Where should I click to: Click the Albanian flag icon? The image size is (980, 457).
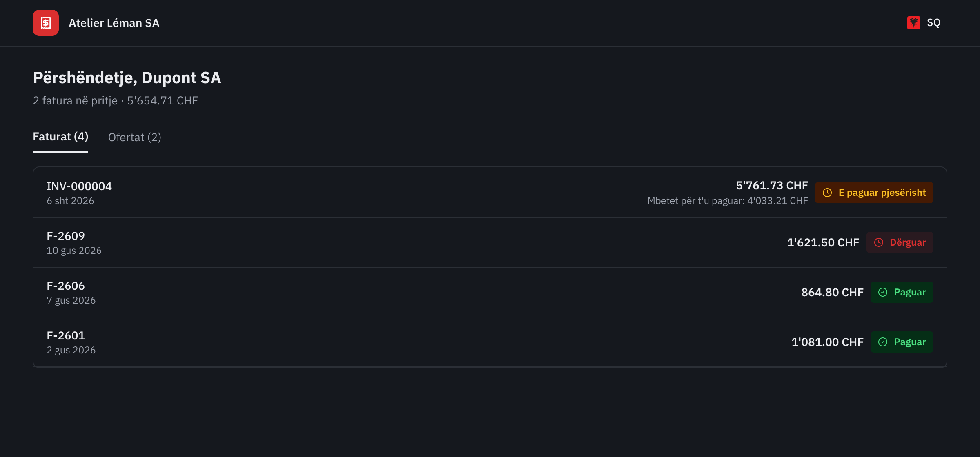(914, 23)
